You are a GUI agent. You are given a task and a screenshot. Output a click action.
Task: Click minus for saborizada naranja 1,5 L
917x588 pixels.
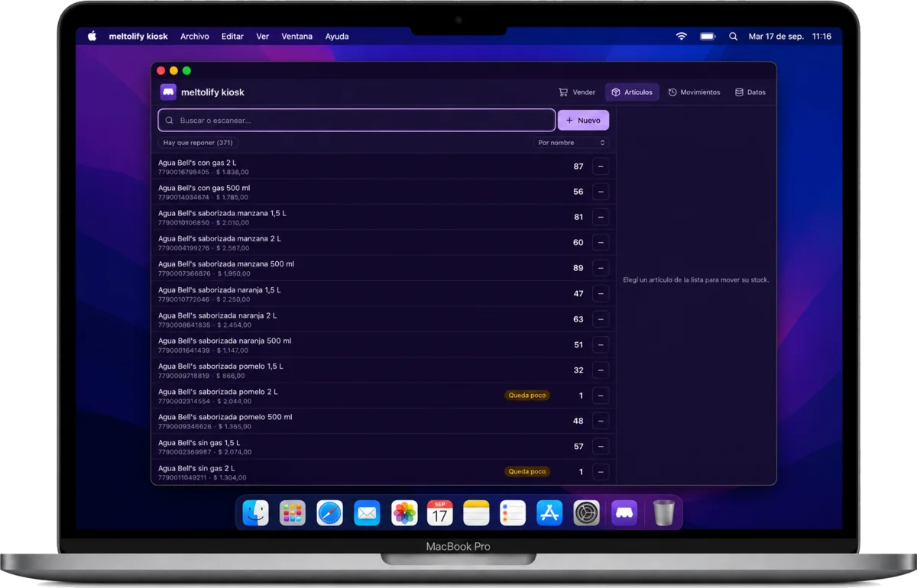601,294
